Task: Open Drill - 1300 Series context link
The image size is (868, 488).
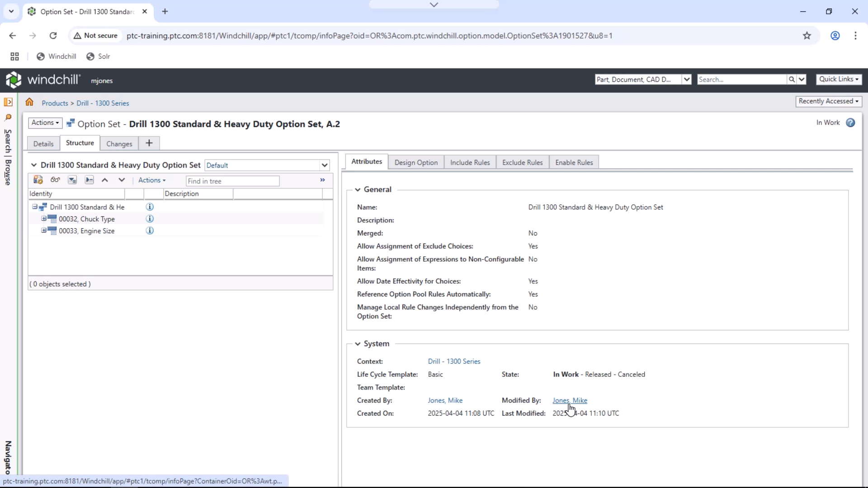Action: (454, 361)
